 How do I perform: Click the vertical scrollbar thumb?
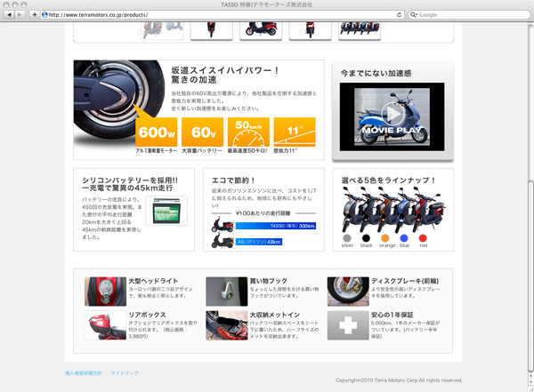click(x=530, y=276)
